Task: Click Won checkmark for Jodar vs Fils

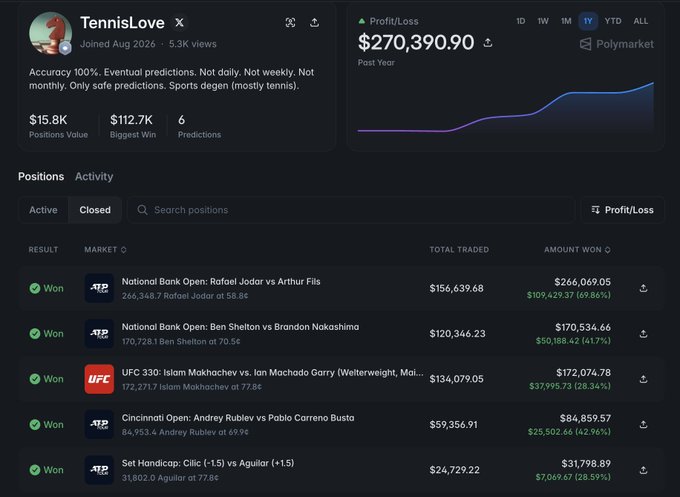Action: (x=35, y=288)
